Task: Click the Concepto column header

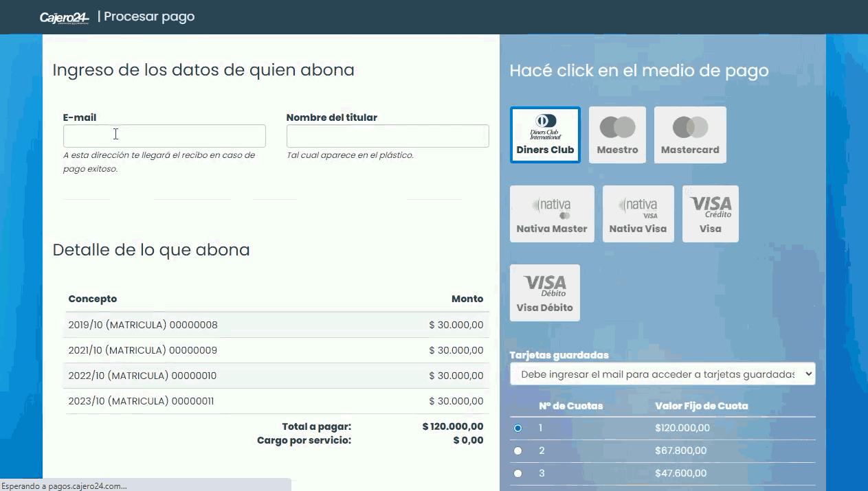Action: pos(93,299)
